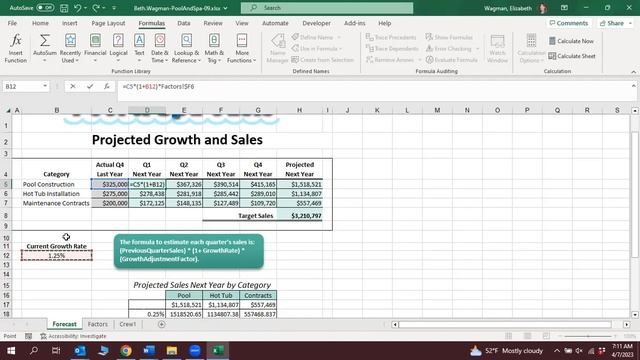Add a new sheet with plus button

coord(162,324)
